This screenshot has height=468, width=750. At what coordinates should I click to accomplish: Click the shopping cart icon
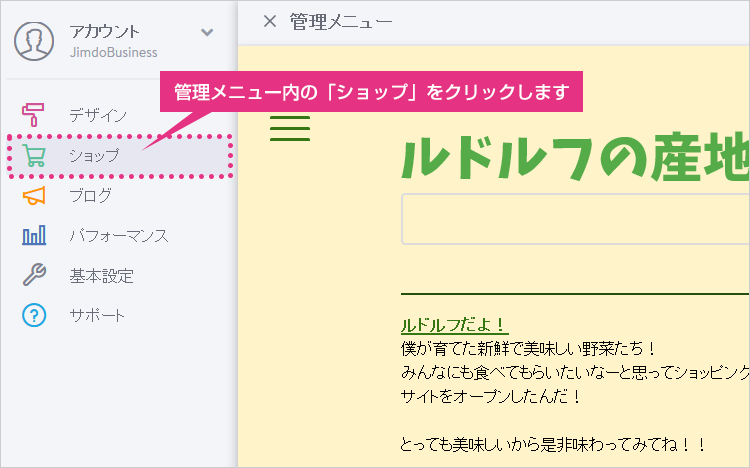click(34, 156)
